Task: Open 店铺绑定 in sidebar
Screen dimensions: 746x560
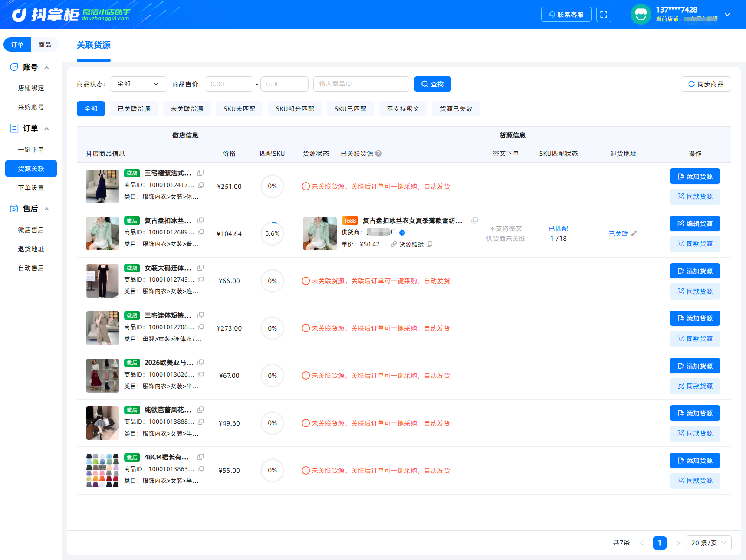Action: 31,88
